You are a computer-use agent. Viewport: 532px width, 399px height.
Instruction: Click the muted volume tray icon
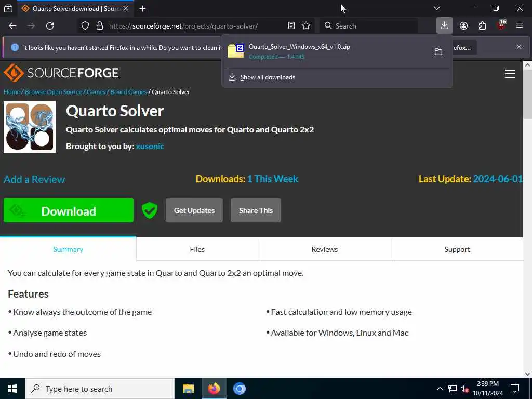pyautogui.click(x=465, y=389)
